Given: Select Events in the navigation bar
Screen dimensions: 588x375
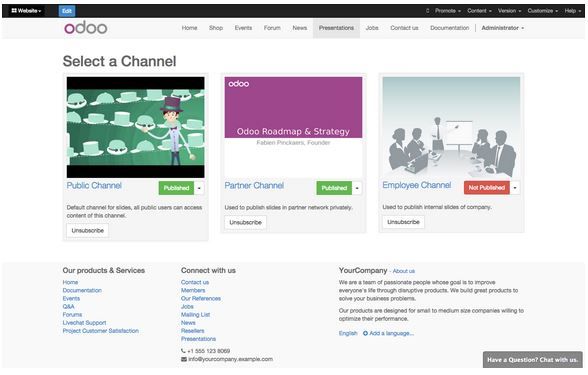Looking at the screenshot, I should 243,28.
